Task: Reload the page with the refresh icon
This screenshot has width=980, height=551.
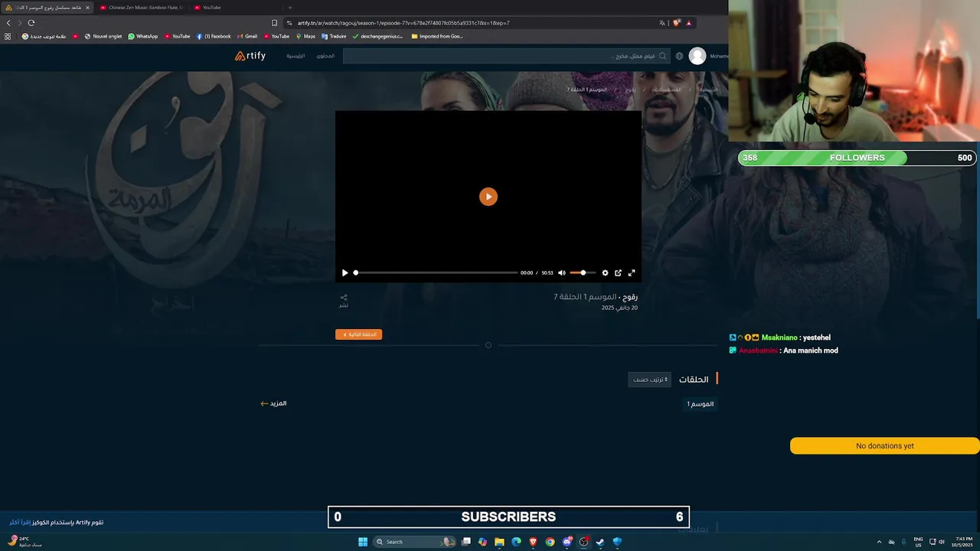Action: 31,23
